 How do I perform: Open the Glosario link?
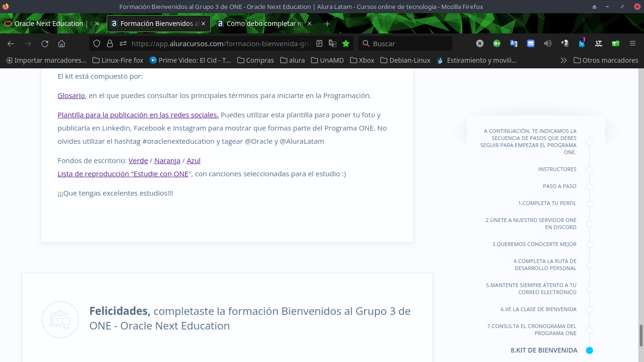pyautogui.click(x=71, y=96)
